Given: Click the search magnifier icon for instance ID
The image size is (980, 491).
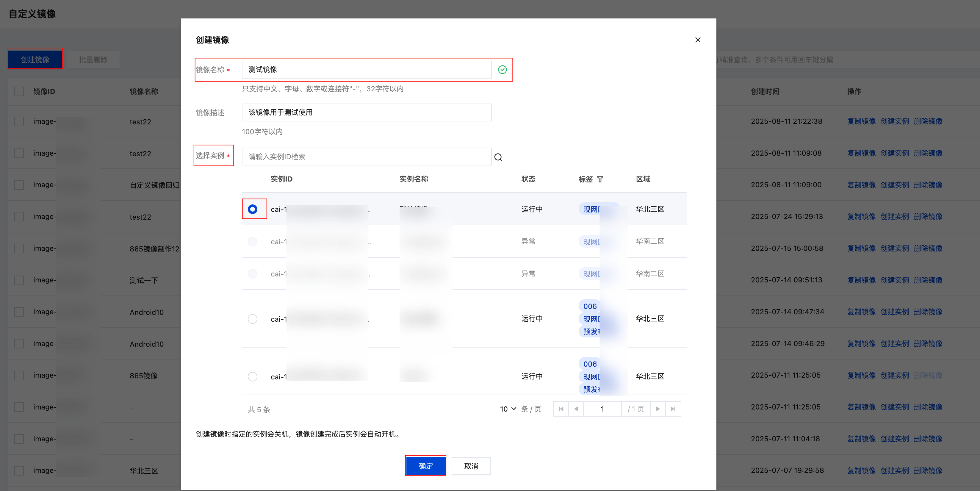Looking at the screenshot, I should click(x=498, y=157).
